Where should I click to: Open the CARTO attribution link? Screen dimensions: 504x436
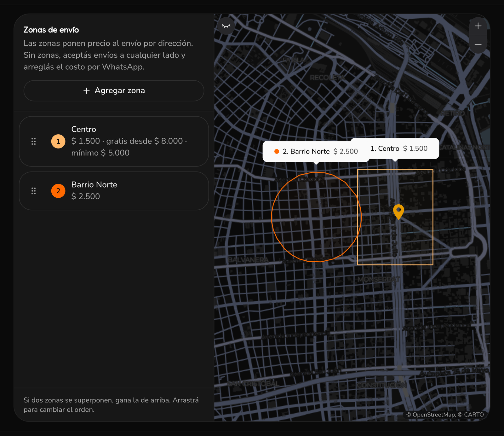point(474,415)
